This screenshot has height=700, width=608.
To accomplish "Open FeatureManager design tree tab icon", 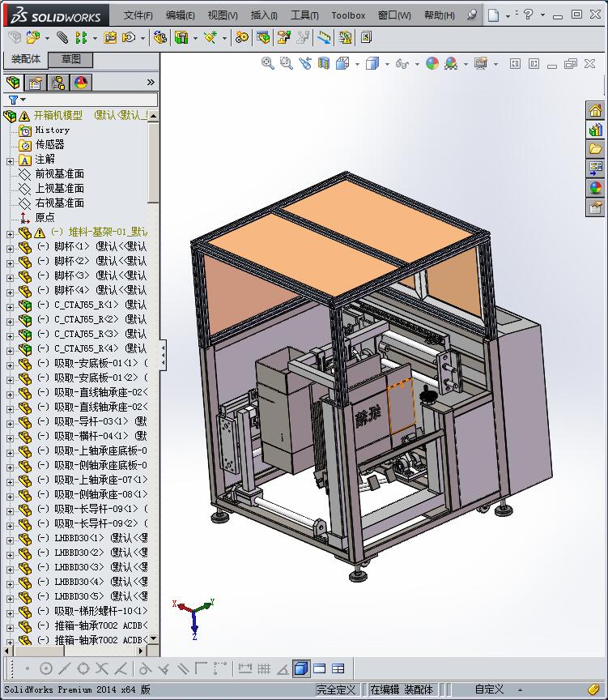I will coord(14,83).
